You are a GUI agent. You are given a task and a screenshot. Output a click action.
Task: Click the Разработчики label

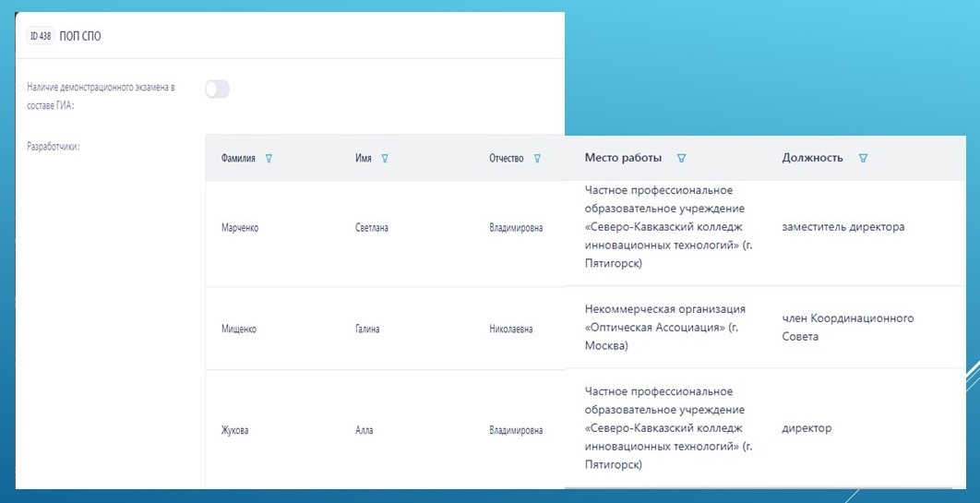point(54,148)
